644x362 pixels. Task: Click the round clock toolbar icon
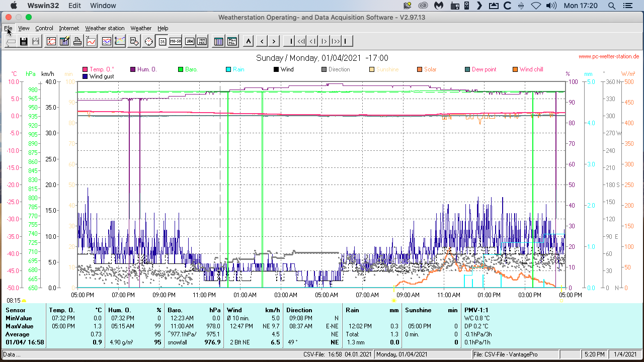pos(148,41)
